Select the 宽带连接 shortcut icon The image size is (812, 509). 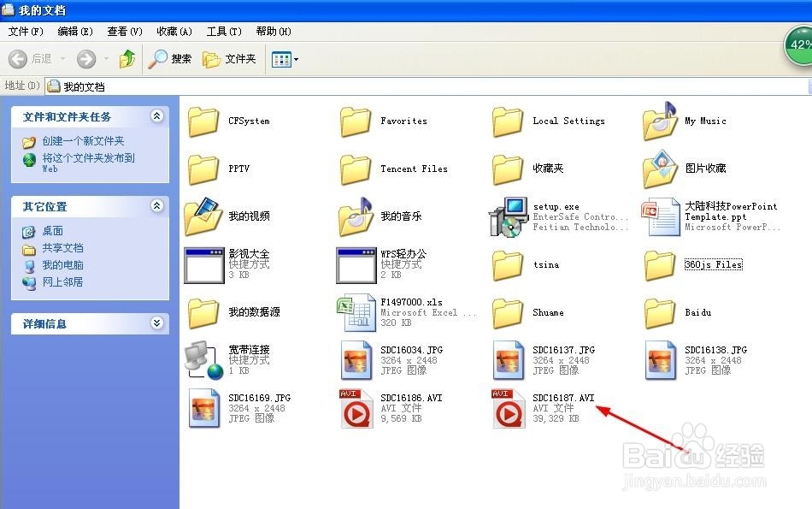[x=204, y=360]
